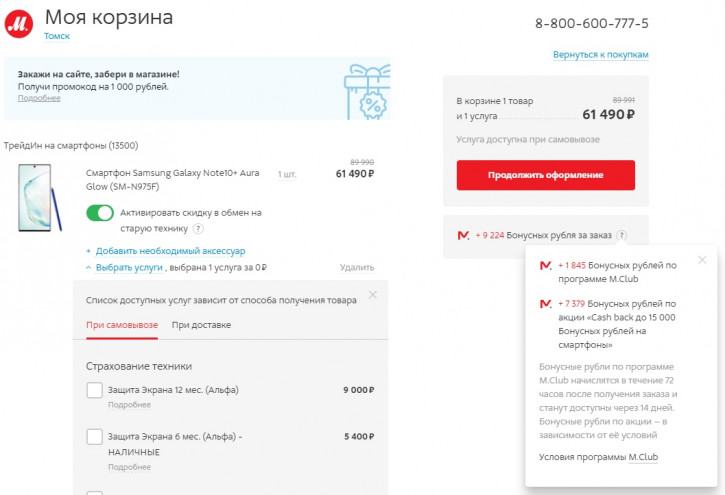The height and width of the screenshot is (495, 725).
Task: Open the Samsung Galaxy Note10+ product thumbnail
Action: [40, 197]
